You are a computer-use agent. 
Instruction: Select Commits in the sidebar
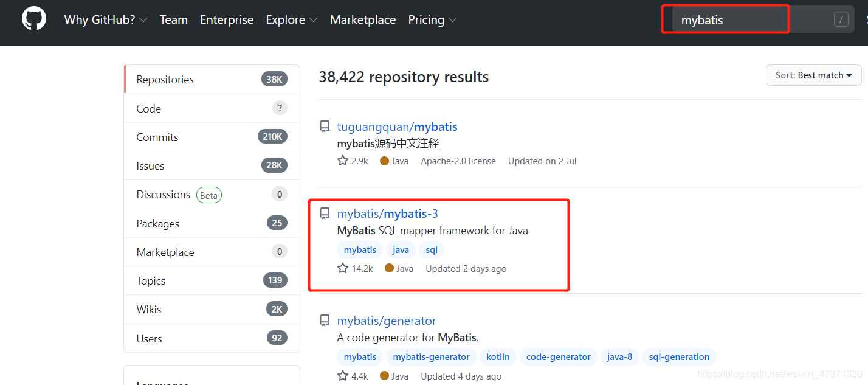pyautogui.click(x=212, y=137)
